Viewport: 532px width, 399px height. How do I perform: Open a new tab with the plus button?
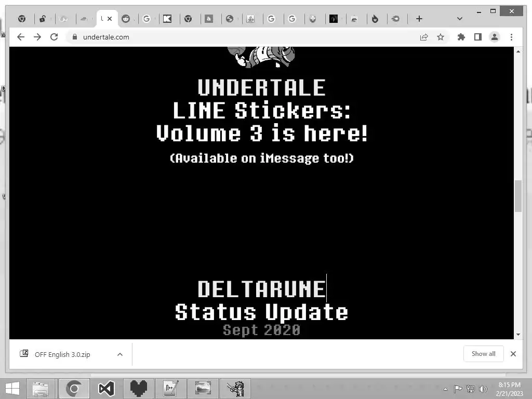pos(419,19)
